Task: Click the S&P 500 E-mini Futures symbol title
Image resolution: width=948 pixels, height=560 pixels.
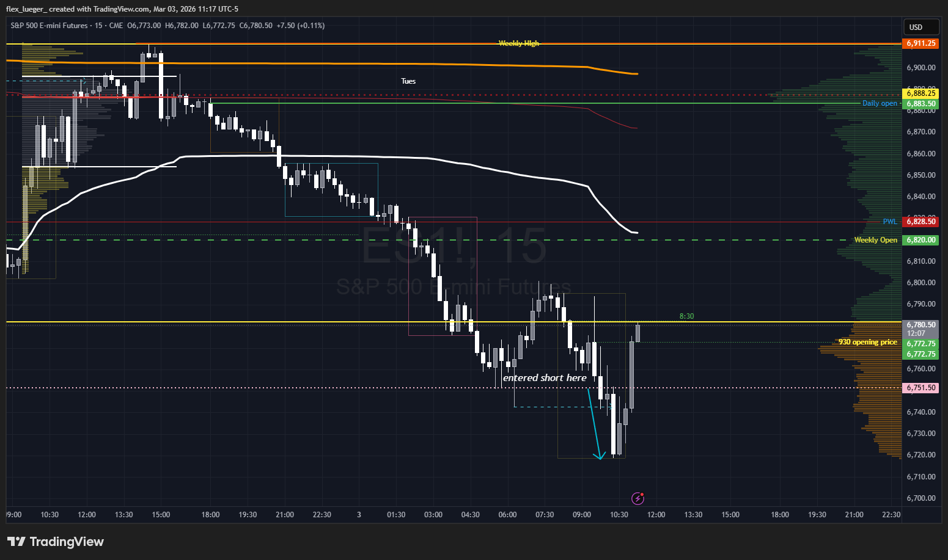Action: [x=50, y=26]
